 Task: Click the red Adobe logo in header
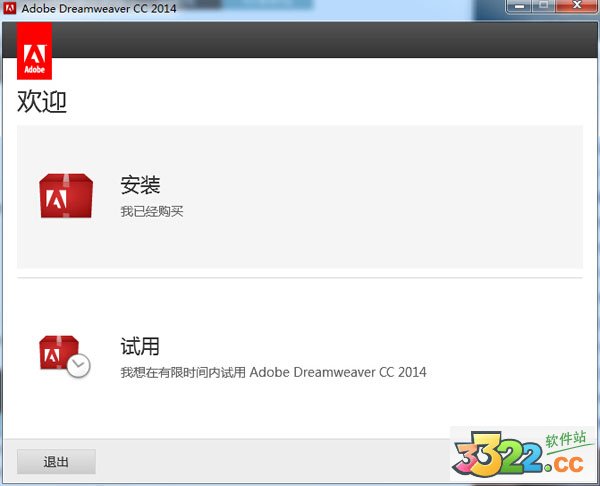[x=34, y=52]
